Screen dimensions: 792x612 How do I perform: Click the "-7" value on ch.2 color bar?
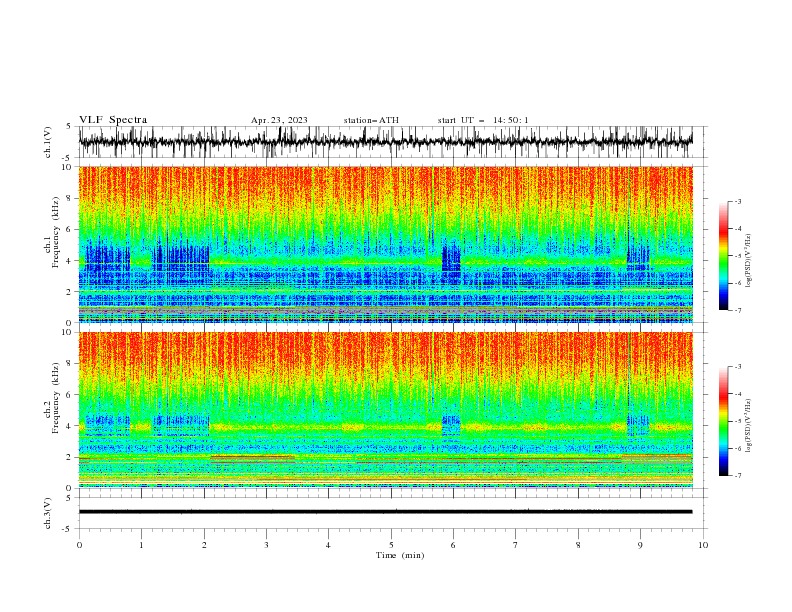[x=737, y=476]
